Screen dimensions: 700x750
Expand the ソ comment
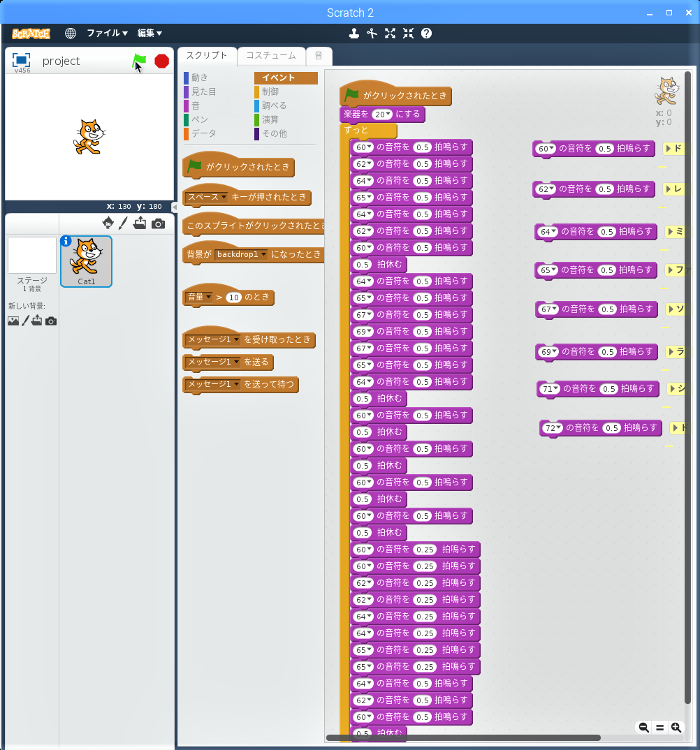point(671,309)
